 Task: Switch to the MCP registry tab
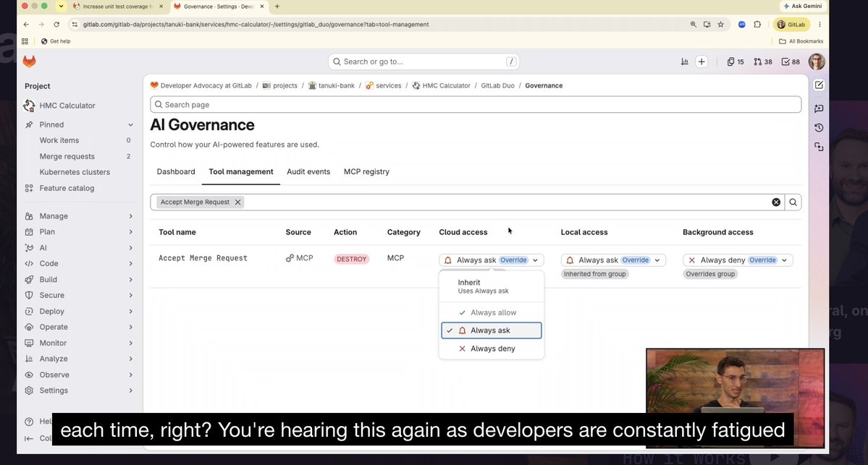pyautogui.click(x=366, y=172)
